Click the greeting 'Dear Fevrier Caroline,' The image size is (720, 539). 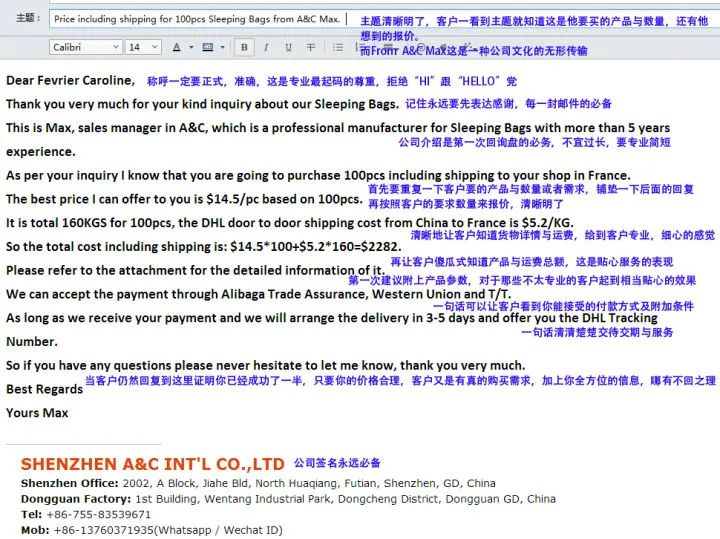click(70, 80)
